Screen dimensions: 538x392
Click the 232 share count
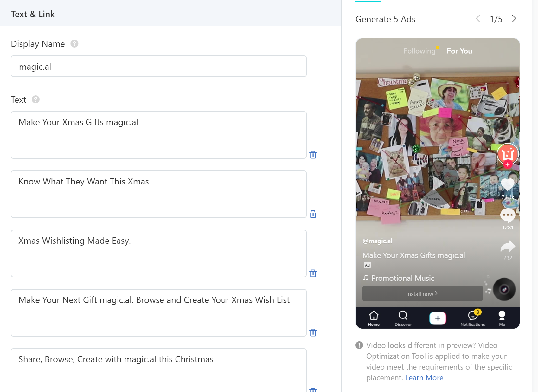(508, 258)
